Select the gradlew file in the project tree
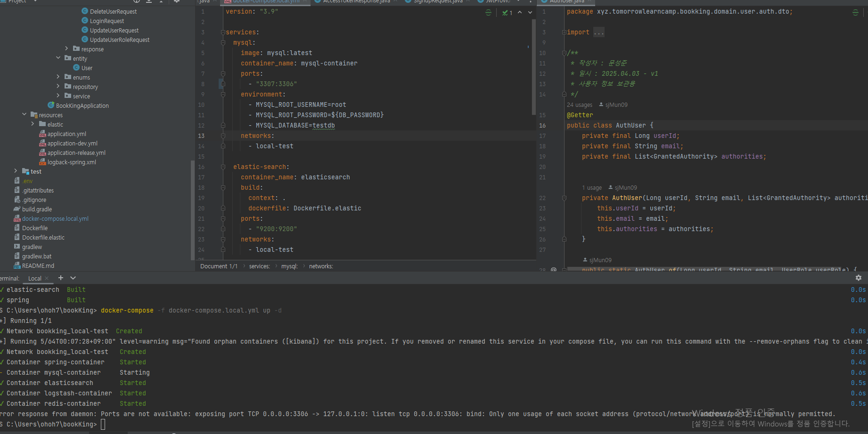The width and height of the screenshot is (868, 434). 32,247
